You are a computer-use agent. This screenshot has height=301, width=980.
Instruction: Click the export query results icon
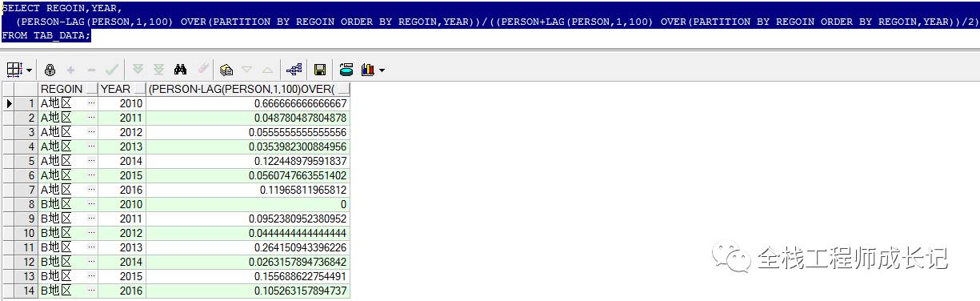tap(346, 70)
